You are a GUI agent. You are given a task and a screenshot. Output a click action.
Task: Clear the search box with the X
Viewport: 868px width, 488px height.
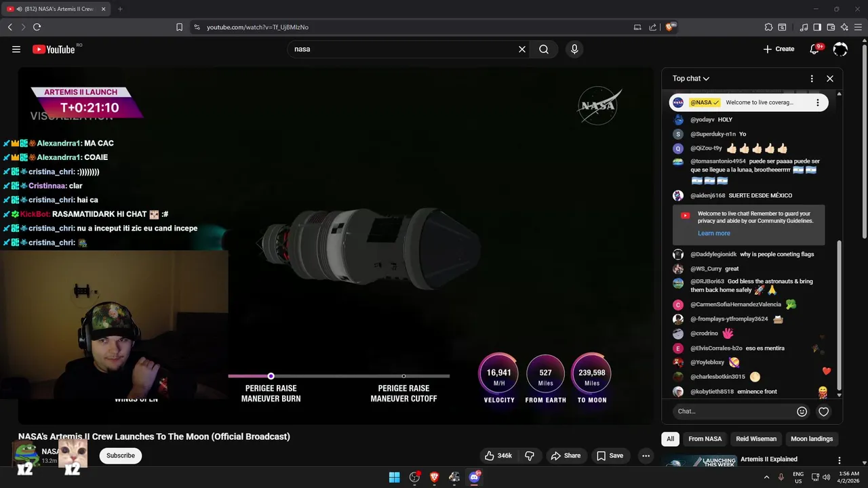pos(522,49)
